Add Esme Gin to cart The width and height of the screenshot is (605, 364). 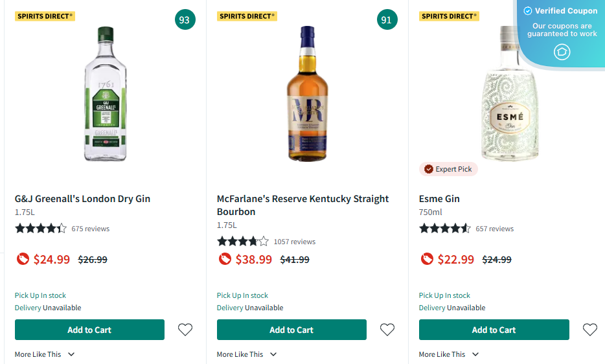click(x=494, y=330)
